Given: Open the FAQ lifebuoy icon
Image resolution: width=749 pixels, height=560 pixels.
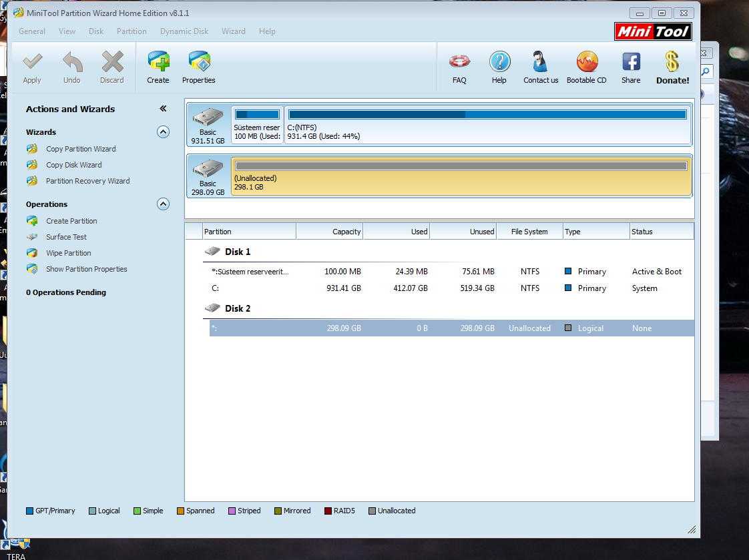Looking at the screenshot, I should 459,61.
